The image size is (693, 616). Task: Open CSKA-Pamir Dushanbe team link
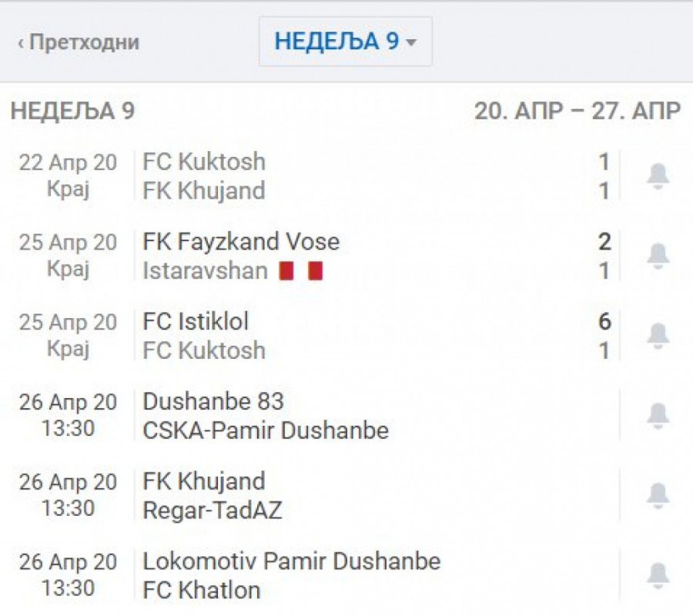266,430
